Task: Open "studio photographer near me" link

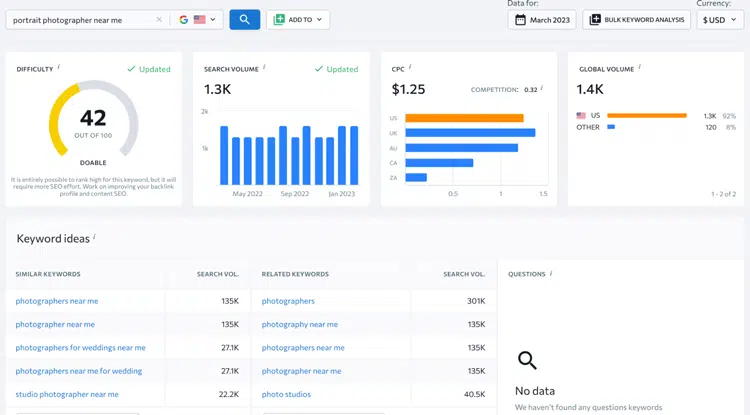Action: 67,394
